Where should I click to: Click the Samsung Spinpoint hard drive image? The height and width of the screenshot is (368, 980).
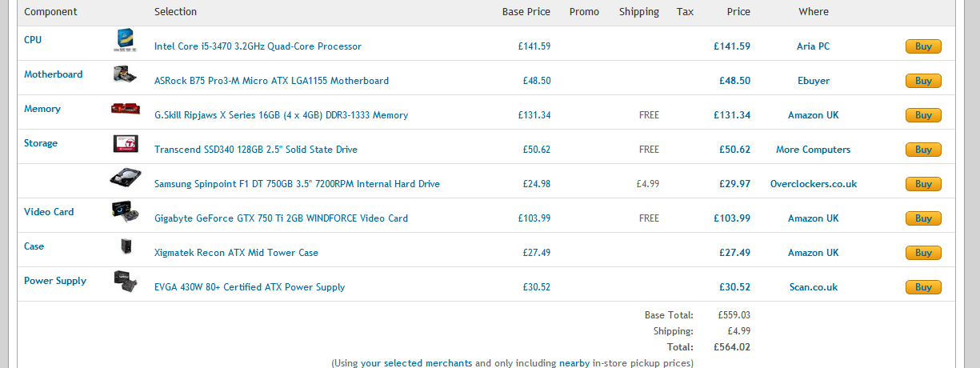pyautogui.click(x=126, y=178)
